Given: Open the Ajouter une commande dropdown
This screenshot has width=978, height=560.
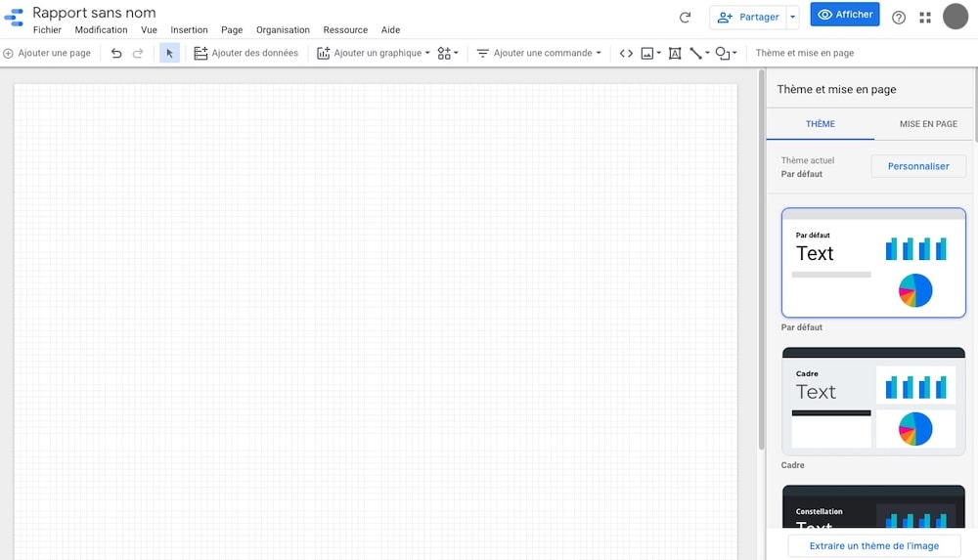Looking at the screenshot, I should (x=539, y=53).
